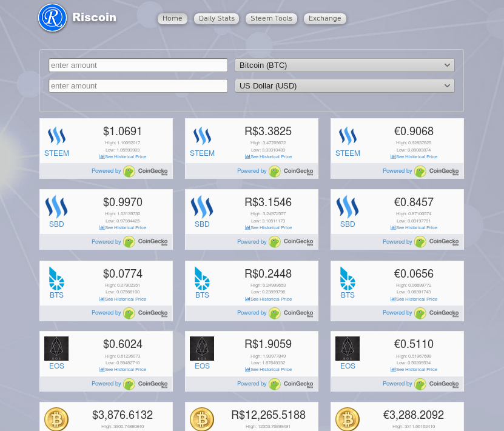
Task: Open See Historical Price for SBD in euro
Action: click(x=414, y=228)
